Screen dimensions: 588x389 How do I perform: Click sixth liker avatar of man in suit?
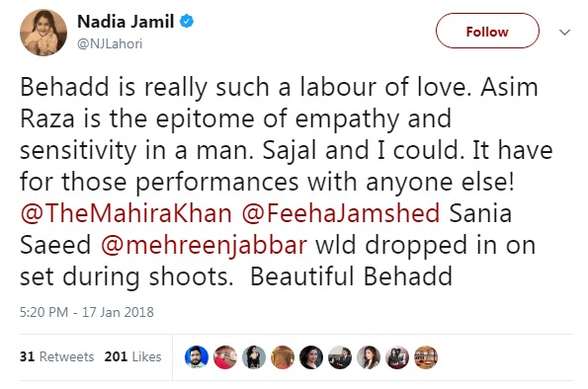tap(340, 357)
